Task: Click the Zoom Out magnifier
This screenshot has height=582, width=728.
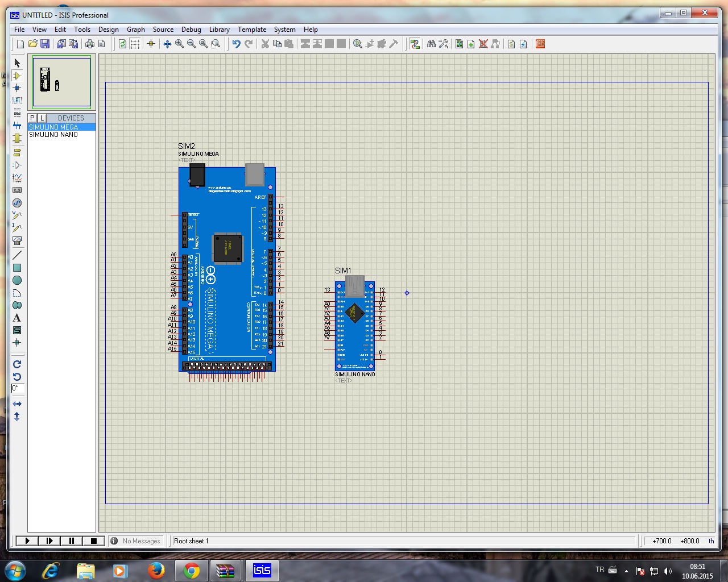Action: (x=192, y=44)
